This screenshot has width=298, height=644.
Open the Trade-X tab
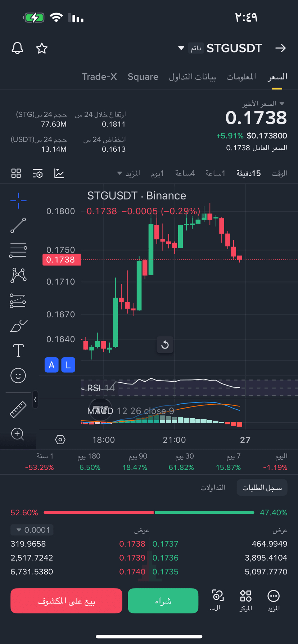click(x=99, y=77)
